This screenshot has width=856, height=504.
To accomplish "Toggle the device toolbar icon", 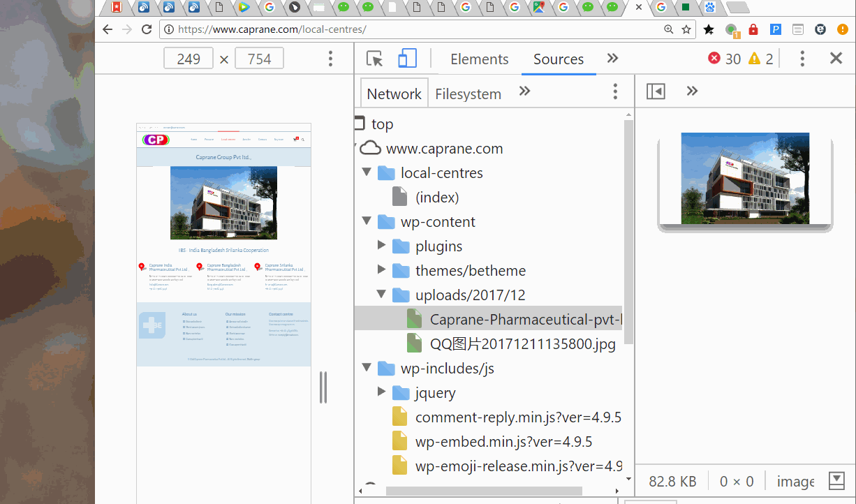I will pos(407,59).
